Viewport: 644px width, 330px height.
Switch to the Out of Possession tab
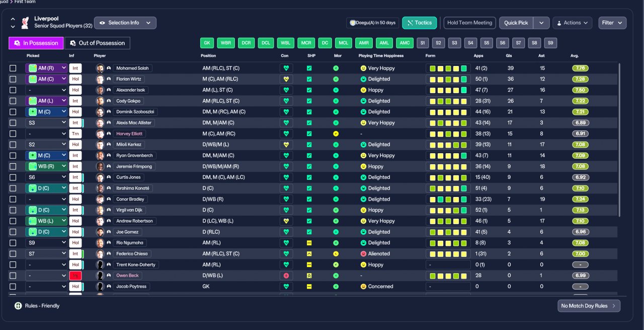pyautogui.click(x=98, y=43)
